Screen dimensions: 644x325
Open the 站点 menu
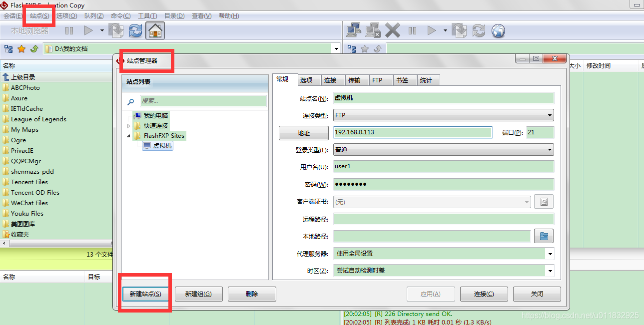[x=39, y=16]
